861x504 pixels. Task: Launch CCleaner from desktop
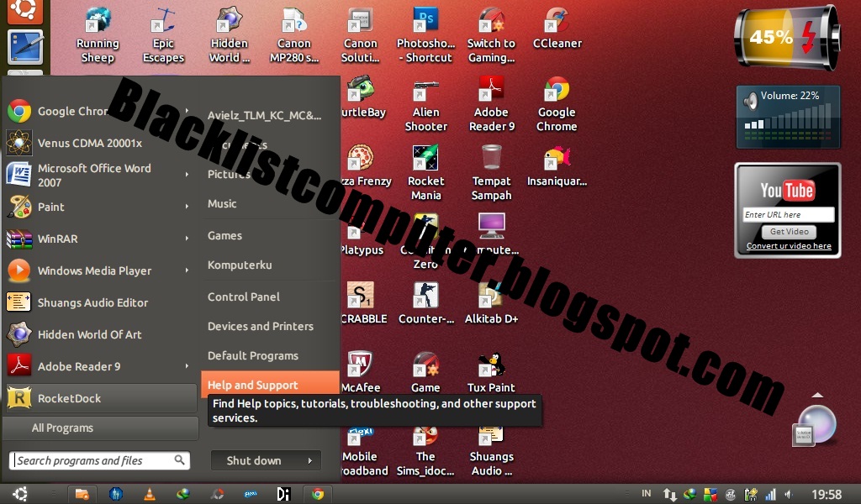point(557,28)
